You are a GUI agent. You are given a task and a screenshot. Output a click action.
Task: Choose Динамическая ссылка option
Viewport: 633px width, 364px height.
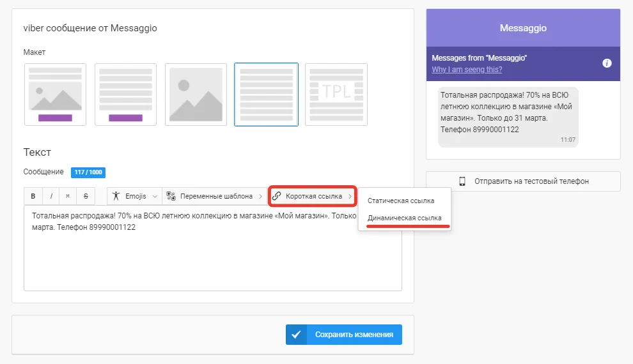405,218
